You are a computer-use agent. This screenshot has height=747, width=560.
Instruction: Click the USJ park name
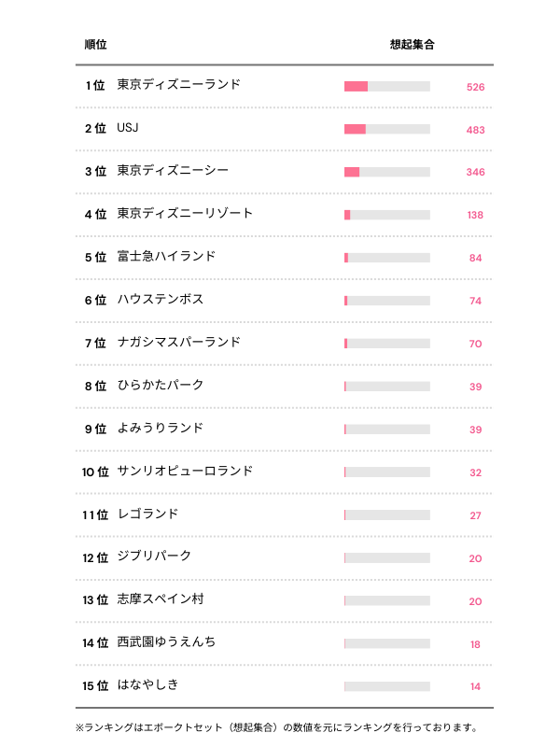[128, 128]
